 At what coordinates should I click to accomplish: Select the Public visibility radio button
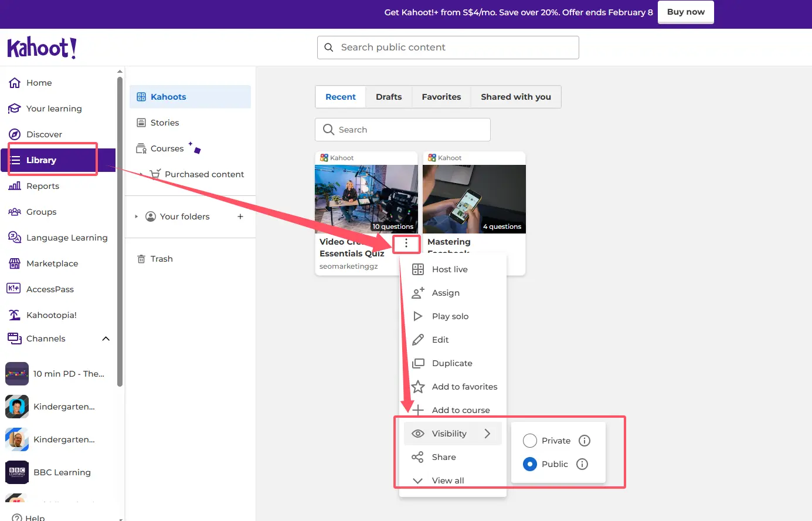coord(530,464)
